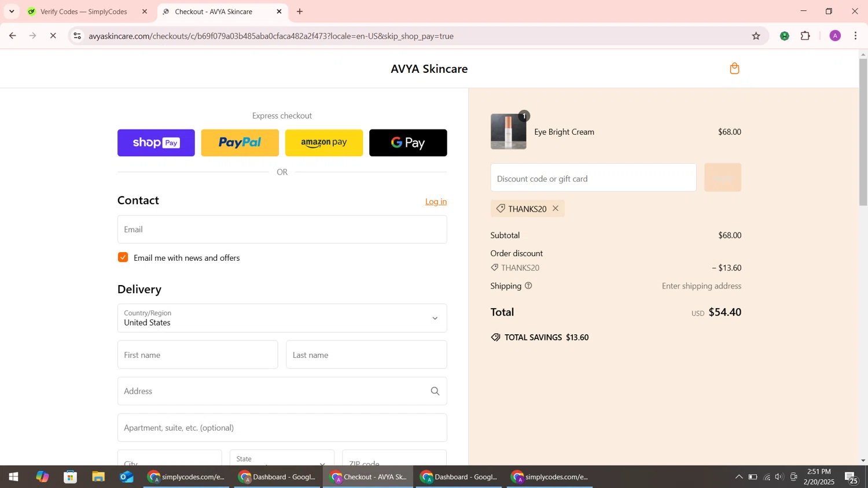Open the Meet Now tray icon
The image size is (868, 488).
click(x=794, y=477)
